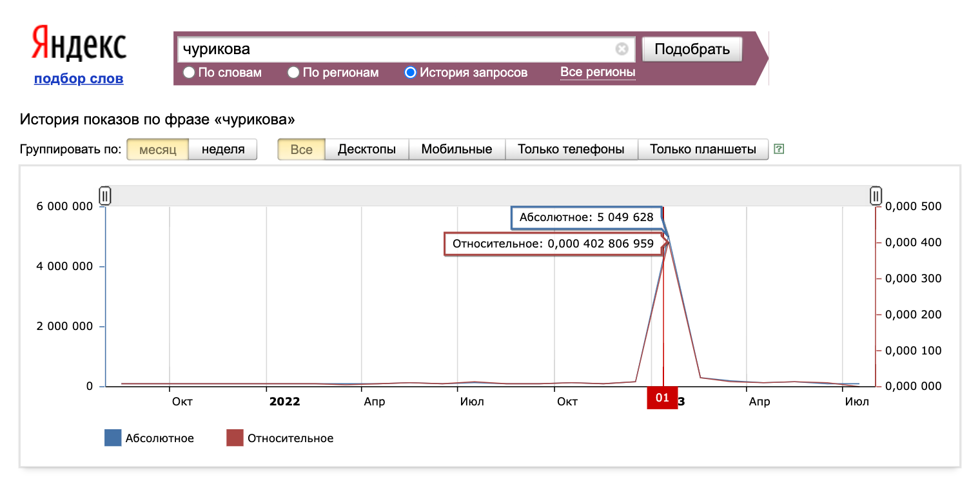Open the Yandex logo homepage
This screenshot has height=495, width=980.
[79, 44]
